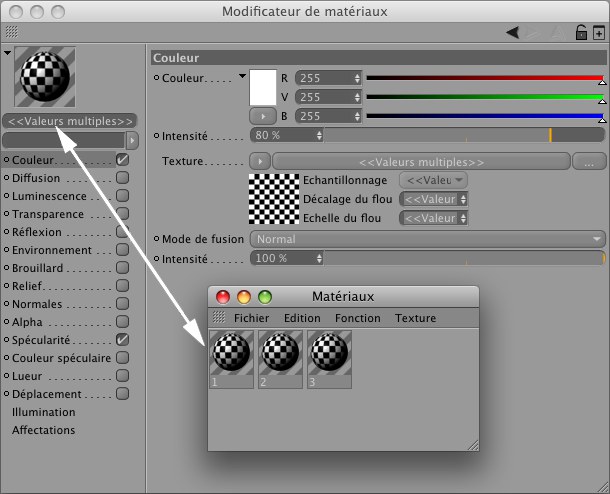Open the Edition menu
The height and width of the screenshot is (494, 610).
[x=302, y=318]
